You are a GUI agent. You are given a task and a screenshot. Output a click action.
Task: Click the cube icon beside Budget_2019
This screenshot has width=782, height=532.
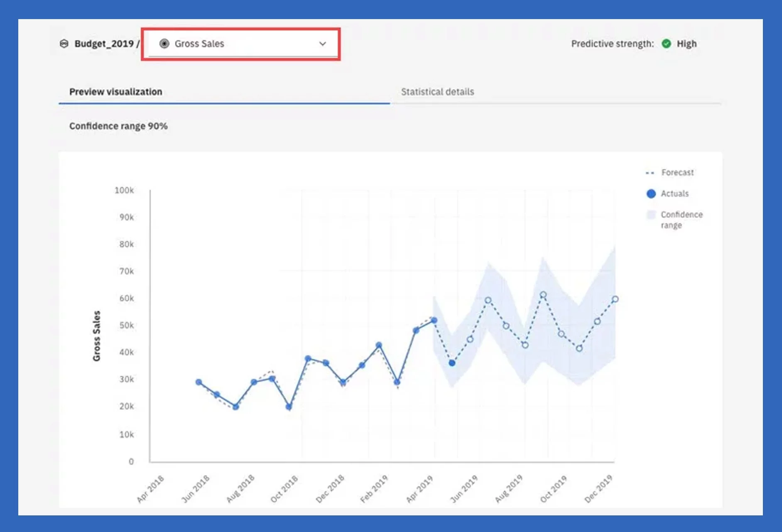point(64,44)
